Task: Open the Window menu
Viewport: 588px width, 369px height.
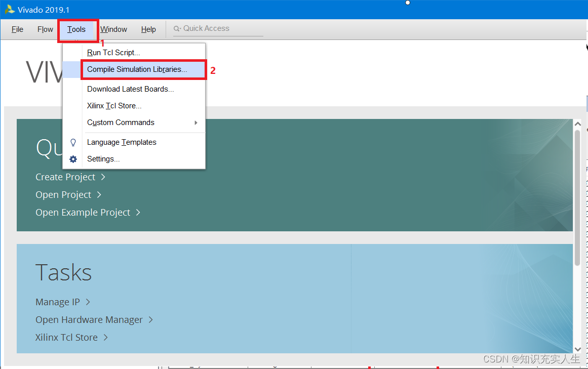Action: [x=113, y=29]
